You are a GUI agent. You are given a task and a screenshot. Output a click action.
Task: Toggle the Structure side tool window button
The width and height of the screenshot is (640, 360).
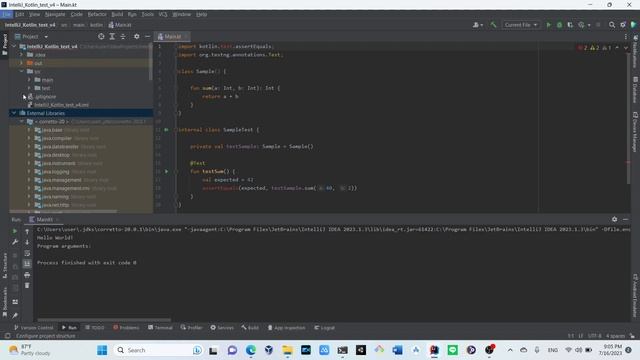pyautogui.click(x=4, y=265)
